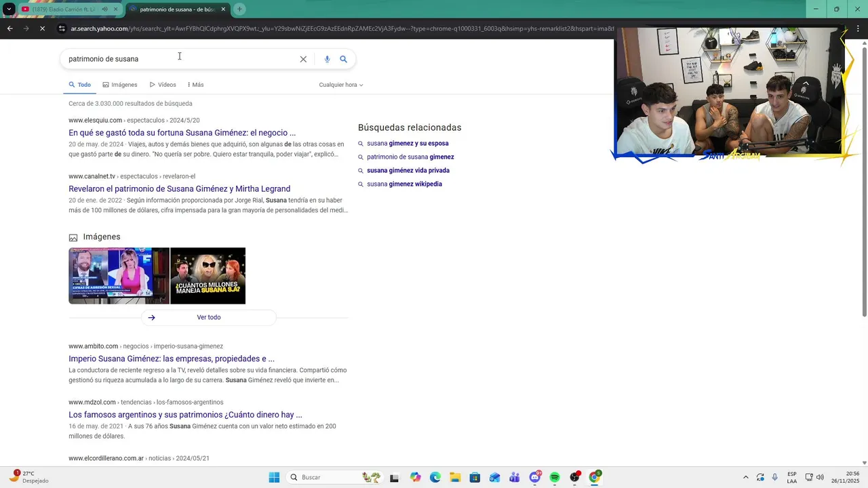Screen dimensions: 868x488
Task: Open a new browser tab
Action: (239, 9)
